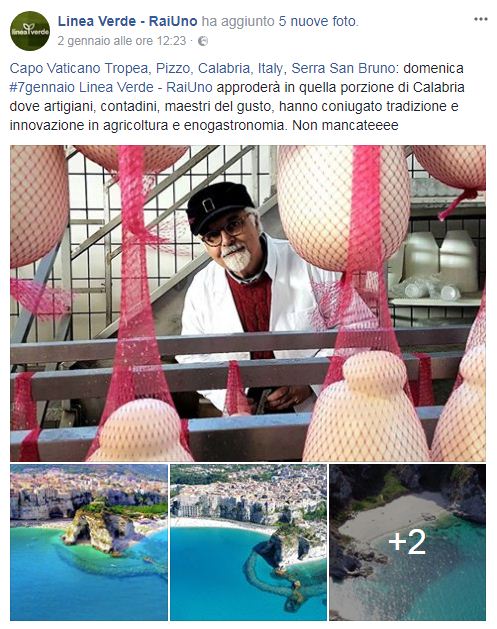This screenshot has height=629, width=497.
Task: Click the '5 nuove foto' text in header
Action: click(x=318, y=21)
